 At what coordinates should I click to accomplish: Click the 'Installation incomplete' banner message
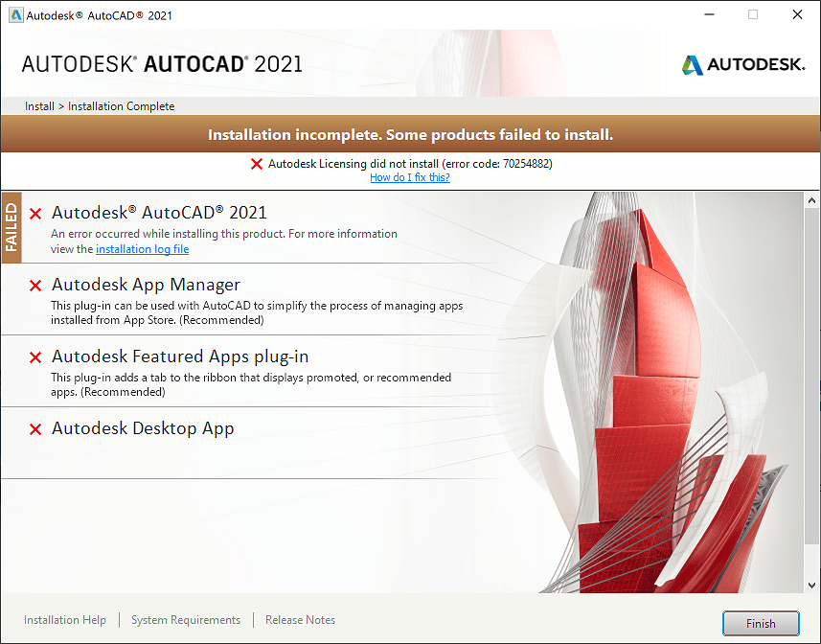[x=410, y=134]
